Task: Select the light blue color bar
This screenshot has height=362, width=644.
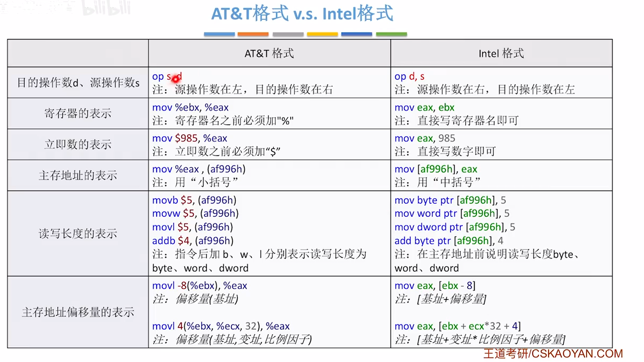Action: 219,34
